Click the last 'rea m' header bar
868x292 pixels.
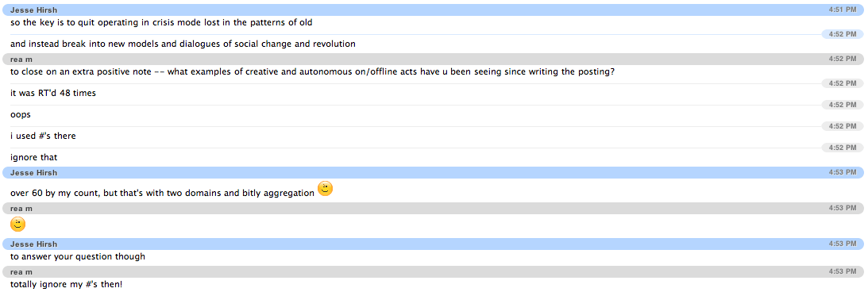[434, 271]
